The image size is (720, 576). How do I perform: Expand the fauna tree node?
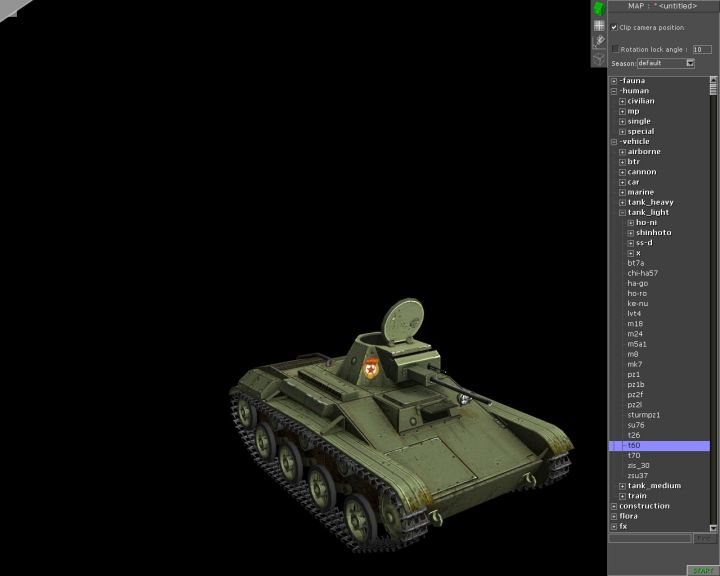coord(614,81)
